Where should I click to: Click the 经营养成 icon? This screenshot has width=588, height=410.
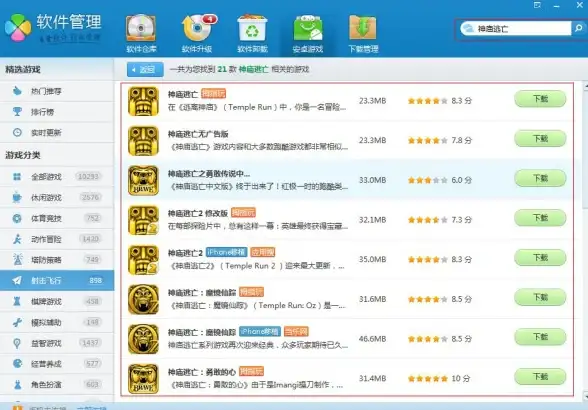coord(17,363)
